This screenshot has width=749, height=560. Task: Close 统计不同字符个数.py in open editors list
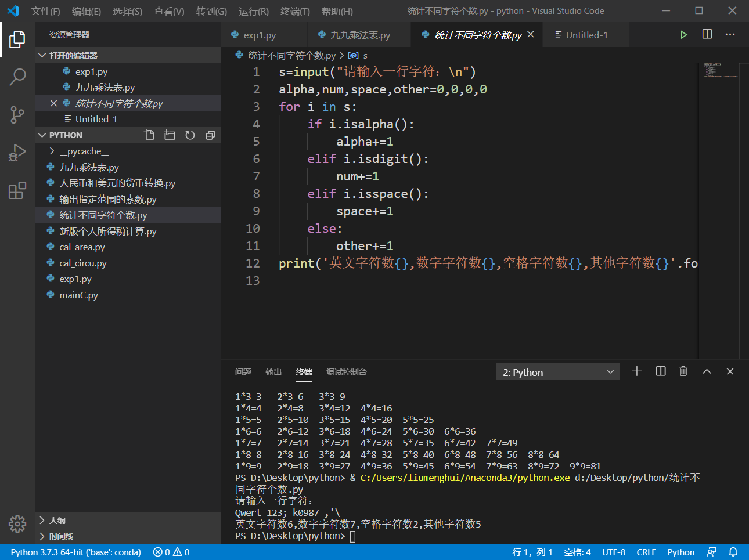coord(54,103)
